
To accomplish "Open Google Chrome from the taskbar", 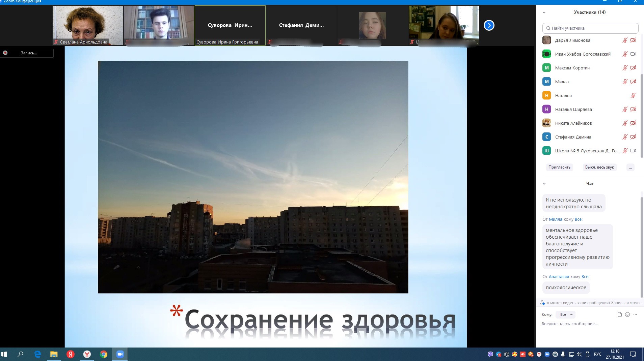I will pyautogui.click(x=104, y=354).
